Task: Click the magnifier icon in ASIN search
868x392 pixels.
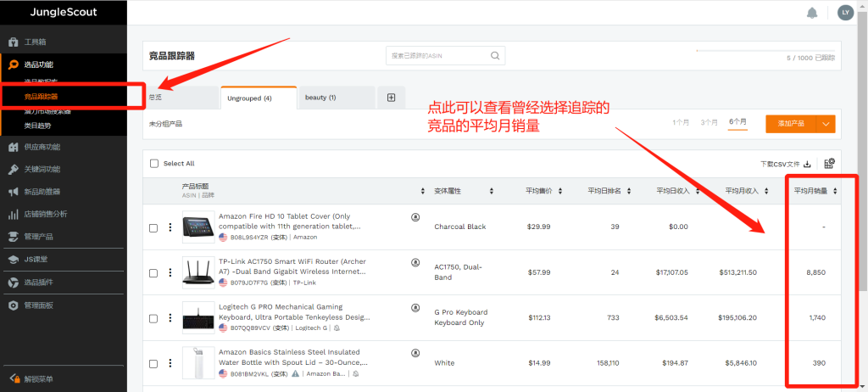Action: 495,55
